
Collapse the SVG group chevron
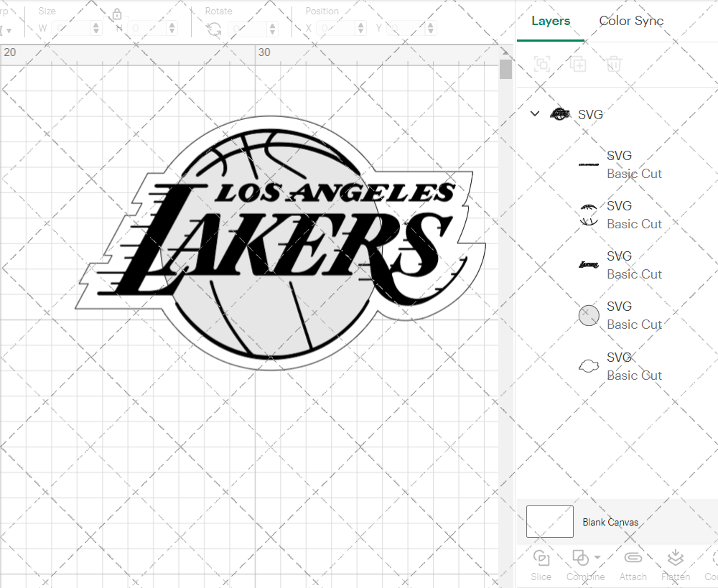[535, 113]
